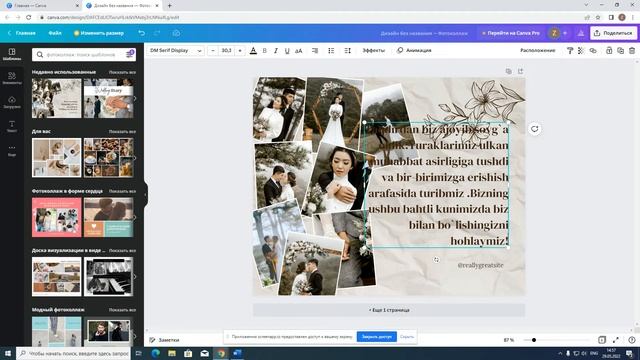Open the text color picker
Screen dimensions: 640x360
[x=253, y=51]
